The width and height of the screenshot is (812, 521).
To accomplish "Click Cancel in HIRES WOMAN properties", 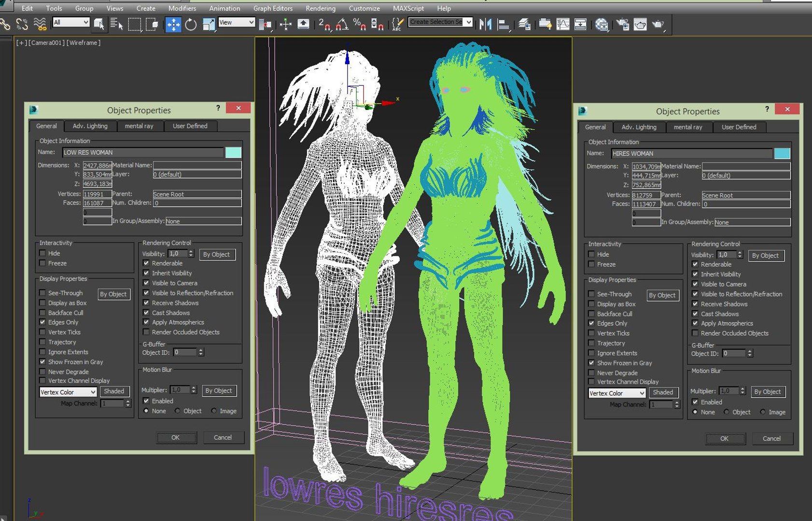I will pos(771,439).
